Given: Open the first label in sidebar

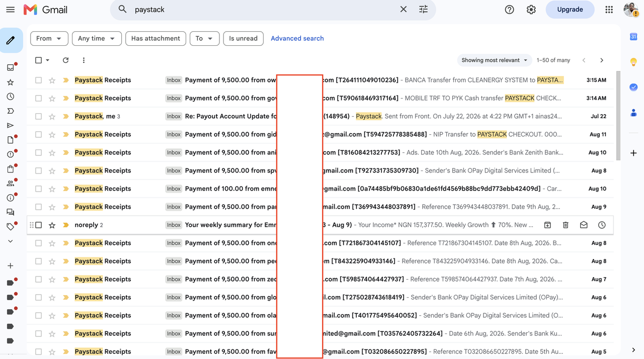Looking at the screenshot, I should click(x=11, y=283).
